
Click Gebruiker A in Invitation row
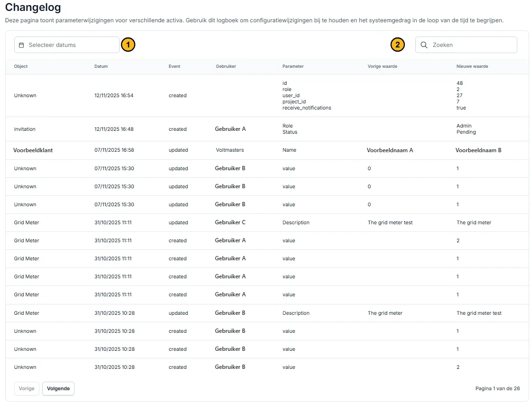(x=230, y=129)
